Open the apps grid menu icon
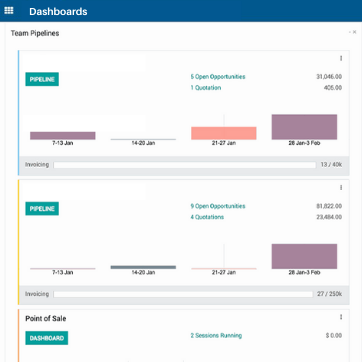The image size is (362, 362). pos(9,11)
